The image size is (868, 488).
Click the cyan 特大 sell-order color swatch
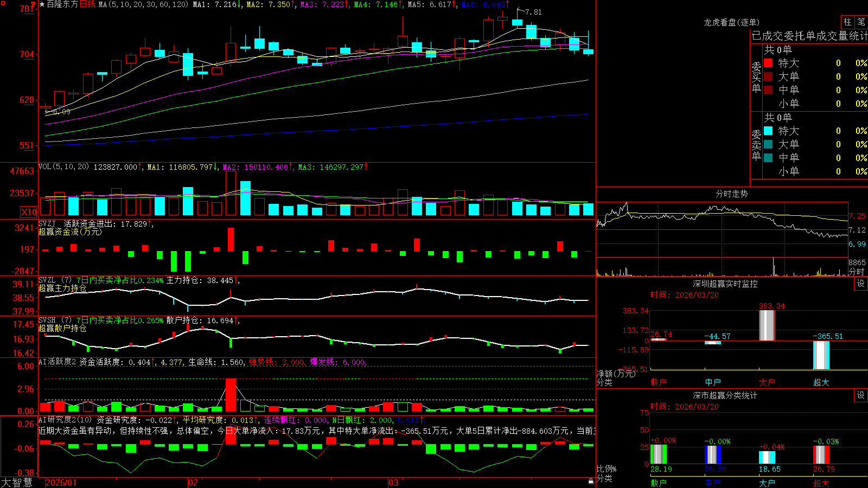(x=768, y=131)
